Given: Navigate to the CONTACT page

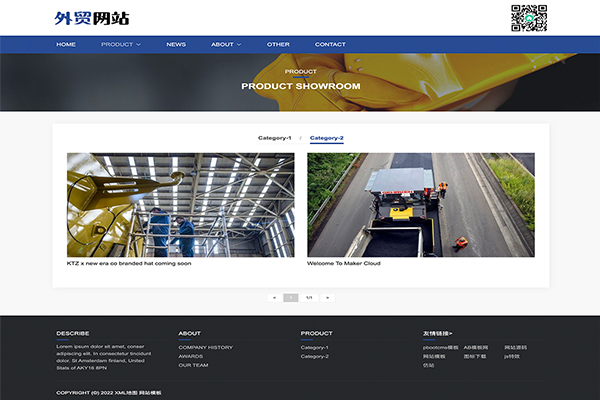Looking at the screenshot, I should [x=330, y=44].
